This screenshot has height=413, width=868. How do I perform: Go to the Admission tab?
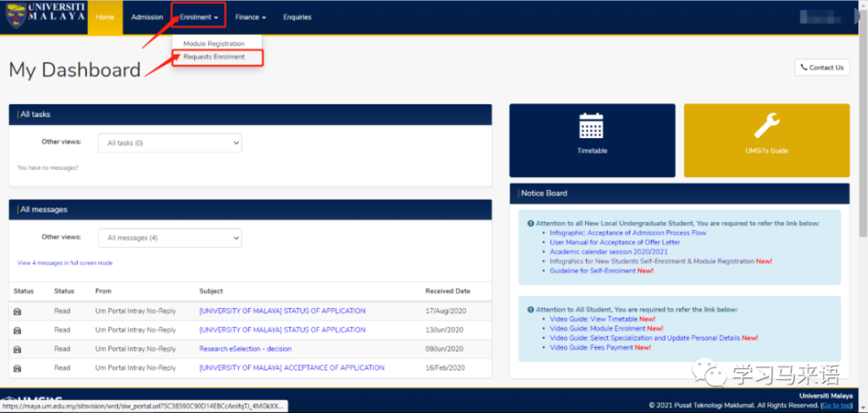point(147,17)
